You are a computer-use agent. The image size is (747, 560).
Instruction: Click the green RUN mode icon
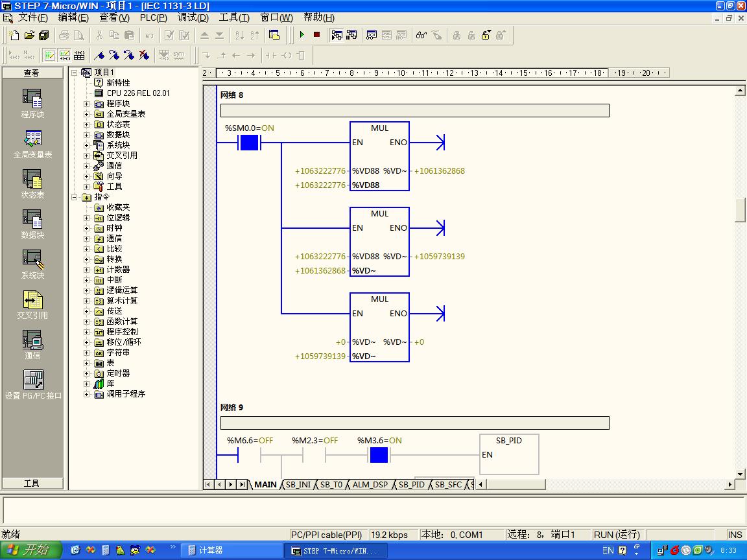302,35
